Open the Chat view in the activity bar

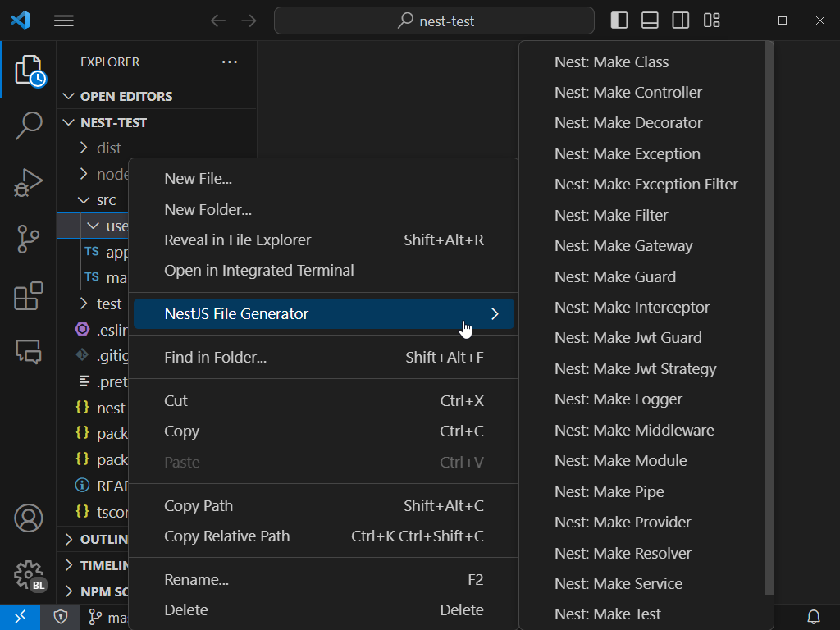(29, 352)
